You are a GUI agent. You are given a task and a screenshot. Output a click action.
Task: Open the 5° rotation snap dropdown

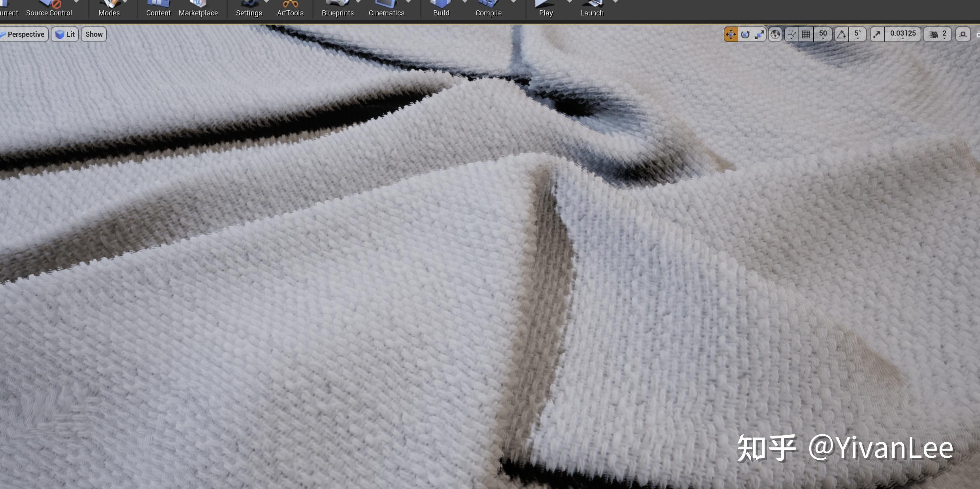[857, 34]
